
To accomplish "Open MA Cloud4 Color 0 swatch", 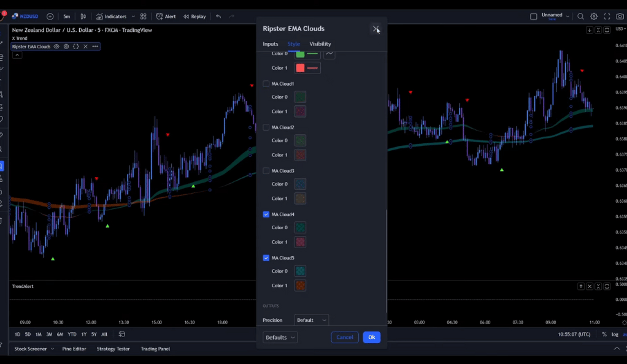I will [x=300, y=227].
